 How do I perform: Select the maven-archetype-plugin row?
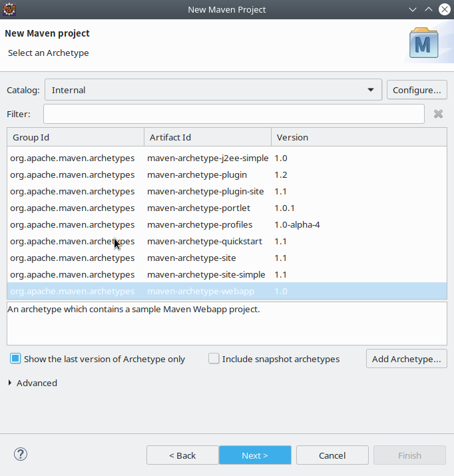[x=227, y=175]
